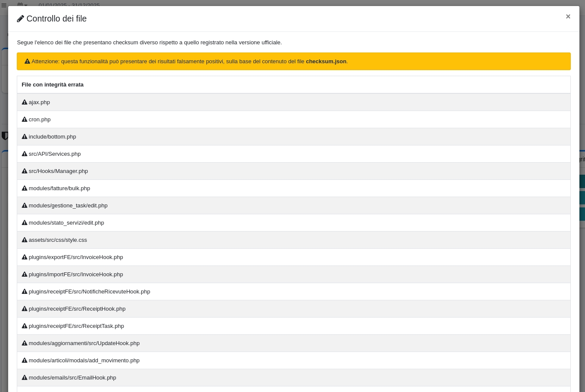Close the Controllo dei file dialog
This screenshot has height=392, width=585.
568,17
